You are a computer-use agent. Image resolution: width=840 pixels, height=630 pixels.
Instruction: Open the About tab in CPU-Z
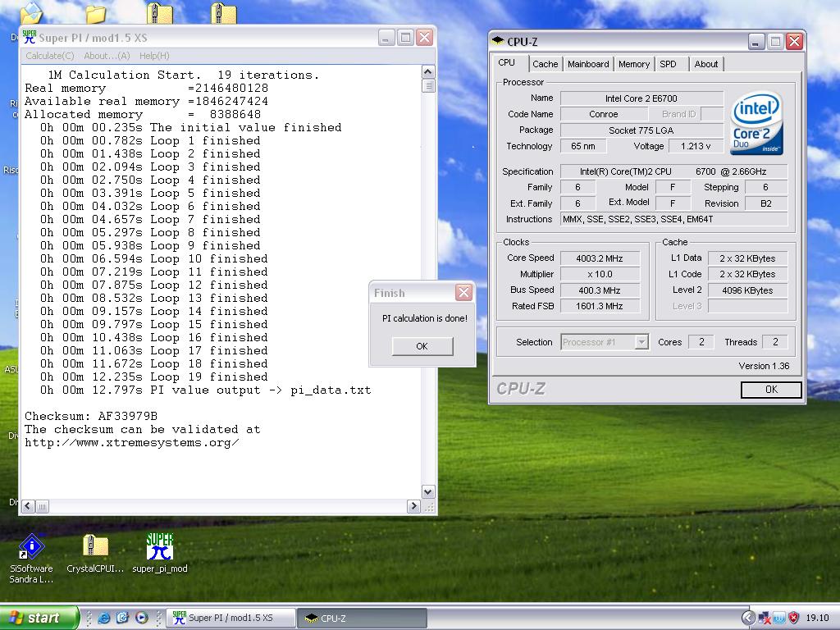(x=706, y=64)
